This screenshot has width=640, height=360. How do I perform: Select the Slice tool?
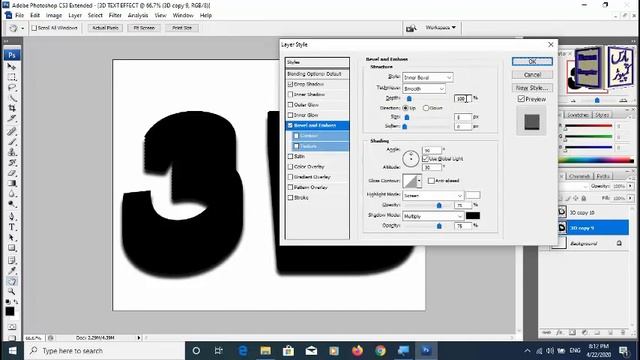(12, 118)
